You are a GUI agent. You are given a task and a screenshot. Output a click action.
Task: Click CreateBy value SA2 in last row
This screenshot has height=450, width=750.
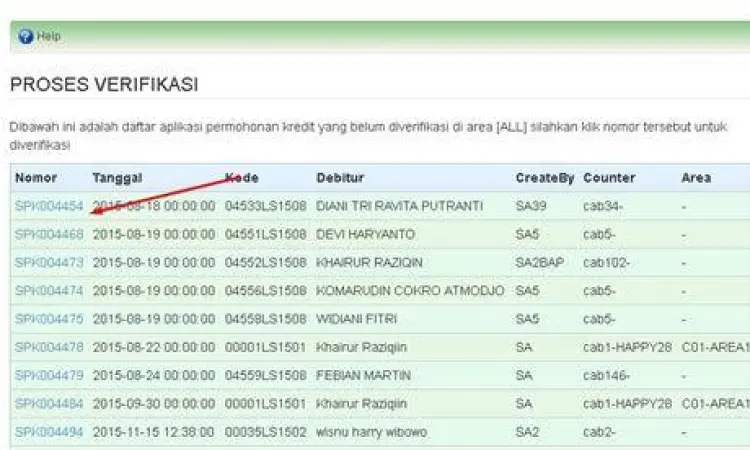point(527,432)
